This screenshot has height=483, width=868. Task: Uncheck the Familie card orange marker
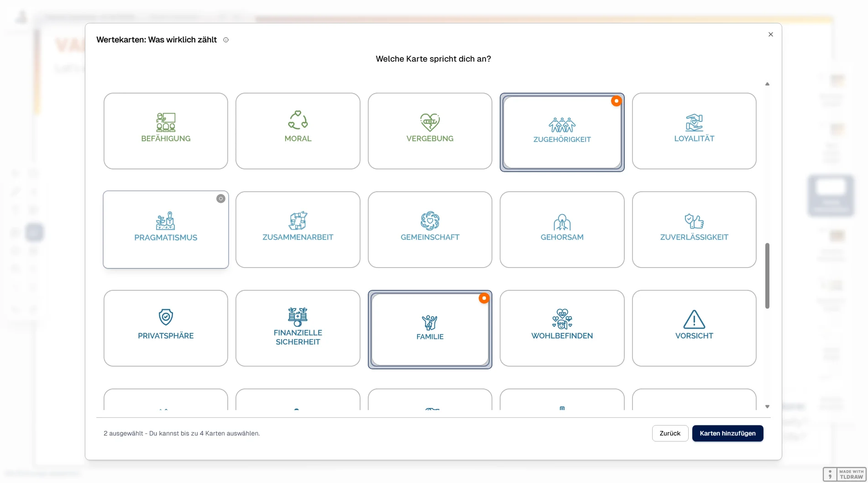pyautogui.click(x=484, y=298)
